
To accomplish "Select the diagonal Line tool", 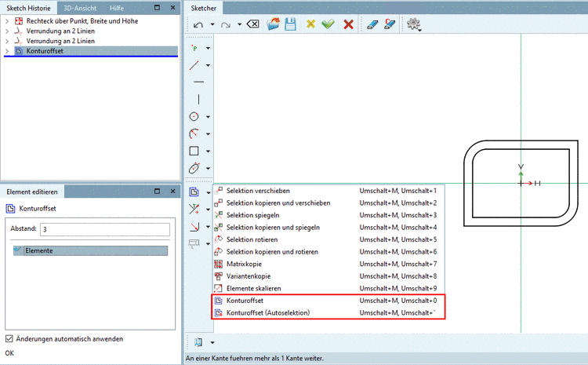I will (x=194, y=65).
